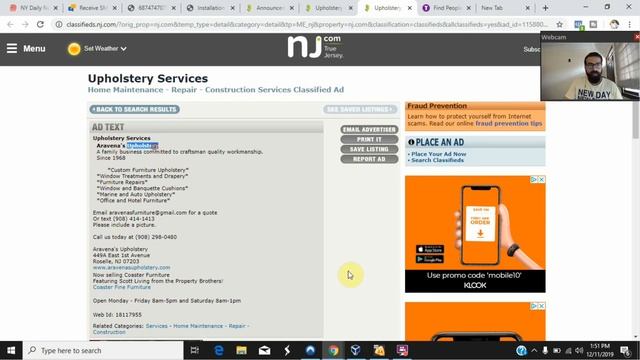Image resolution: width=640 pixels, height=360 pixels.
Task: Show hidden system tray icons
Action: (534, 351)
